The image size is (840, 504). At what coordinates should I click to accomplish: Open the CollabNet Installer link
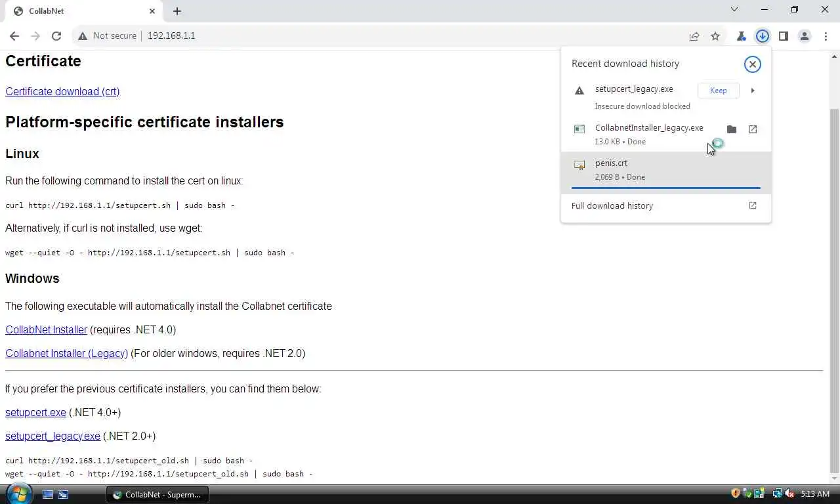[x=46, y=329]
